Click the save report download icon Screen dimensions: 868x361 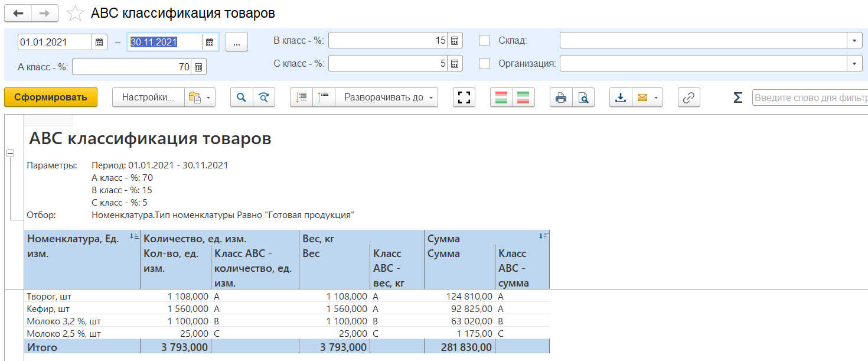point(621,97)
